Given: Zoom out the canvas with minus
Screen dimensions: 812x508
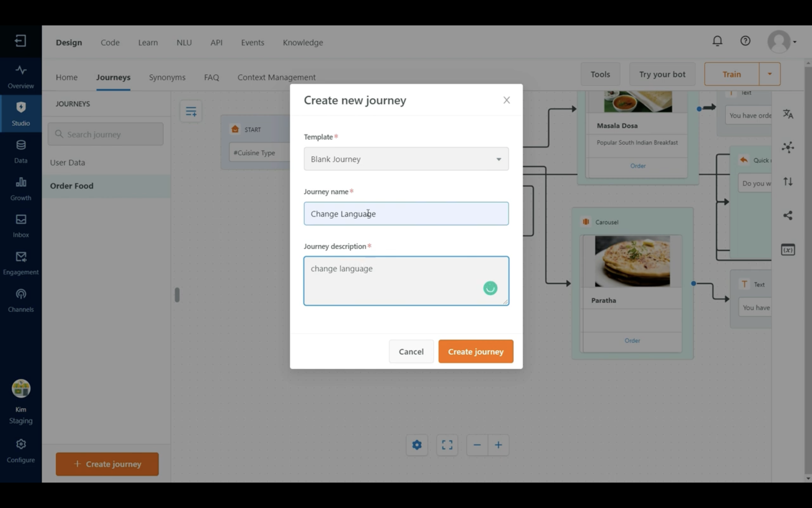Looking at the screenshot, I should [477, 445].
